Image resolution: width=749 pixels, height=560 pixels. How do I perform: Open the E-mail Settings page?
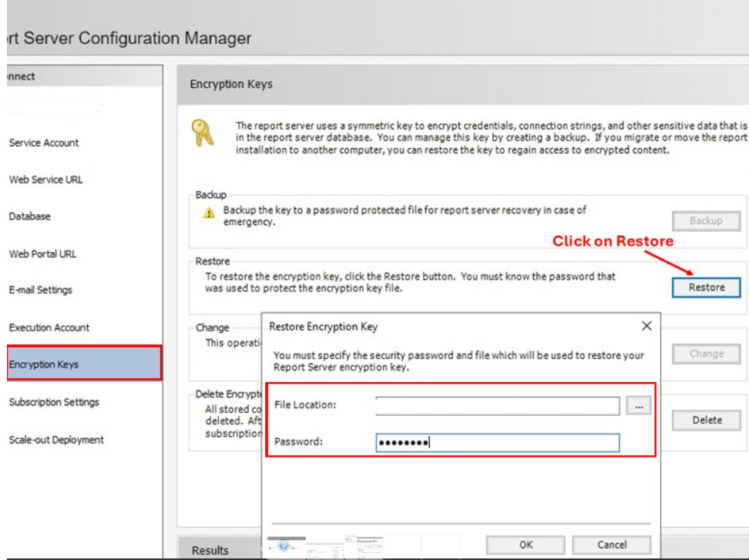pos(41,290)
